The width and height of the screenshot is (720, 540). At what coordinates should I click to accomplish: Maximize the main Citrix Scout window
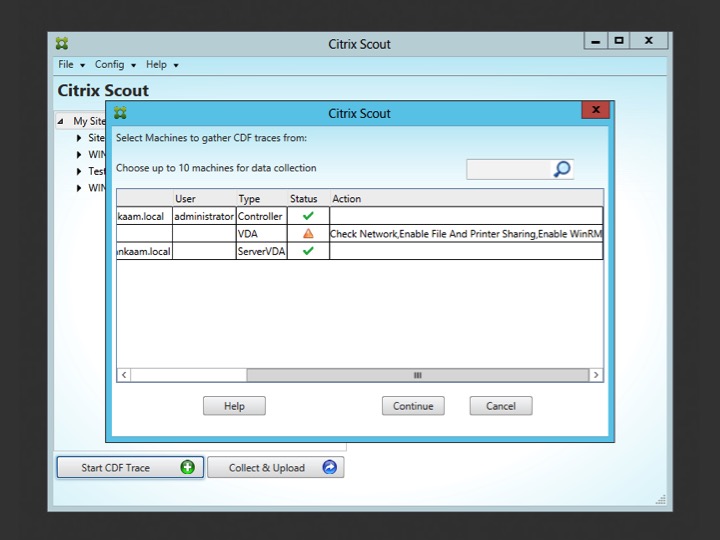pyautogui.click(x=619, y=41)
